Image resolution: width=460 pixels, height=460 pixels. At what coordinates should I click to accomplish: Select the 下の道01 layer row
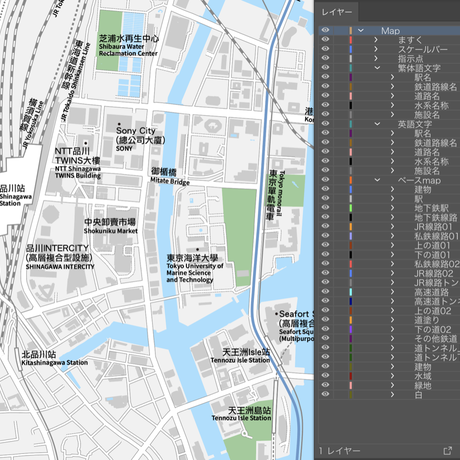point(389,254)
